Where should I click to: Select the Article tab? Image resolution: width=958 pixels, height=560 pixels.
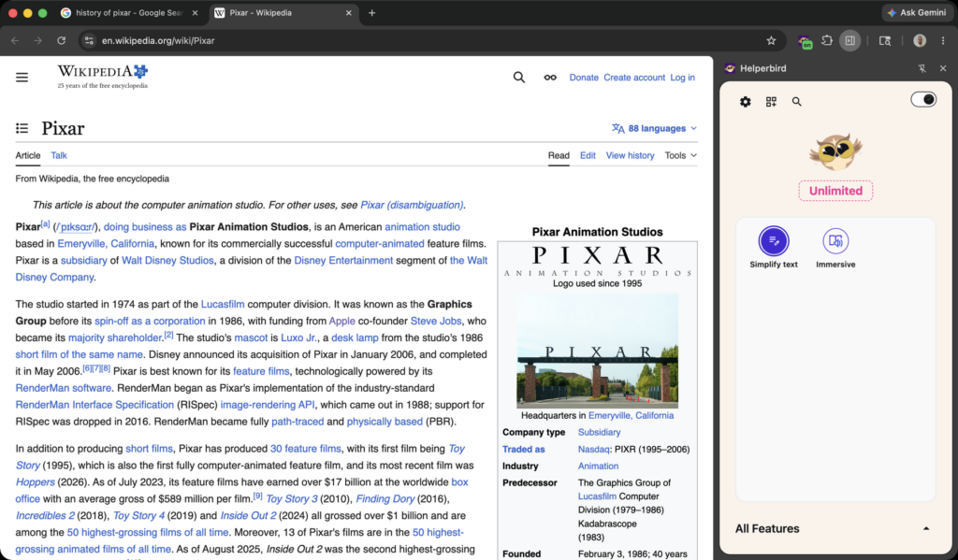(x=27, y=156)
